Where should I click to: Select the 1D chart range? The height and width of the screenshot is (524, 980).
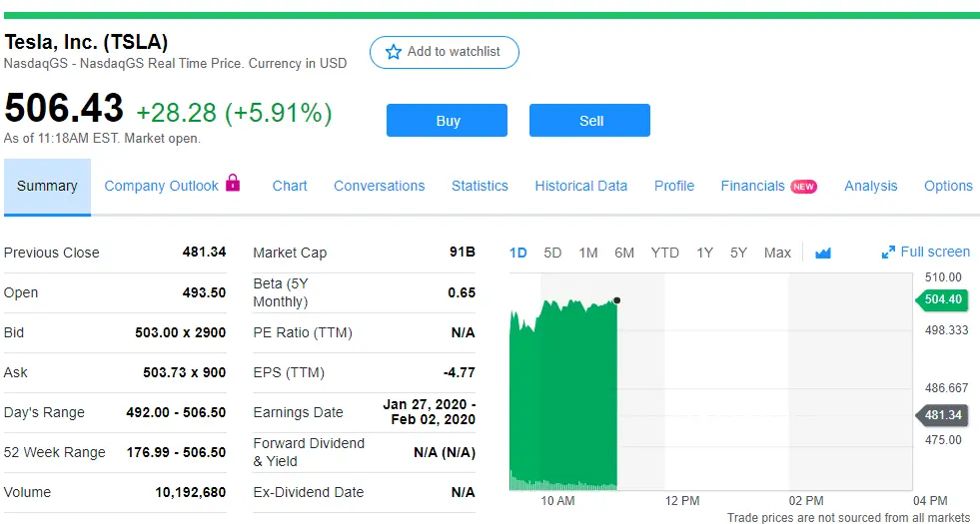(517, 253)
